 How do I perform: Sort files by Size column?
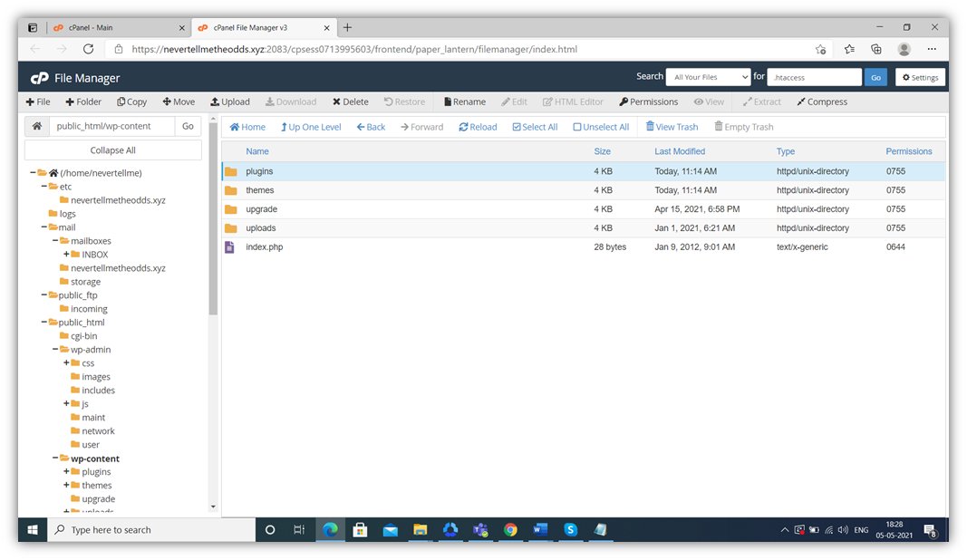pyautogui.click(x=602, y=151)
